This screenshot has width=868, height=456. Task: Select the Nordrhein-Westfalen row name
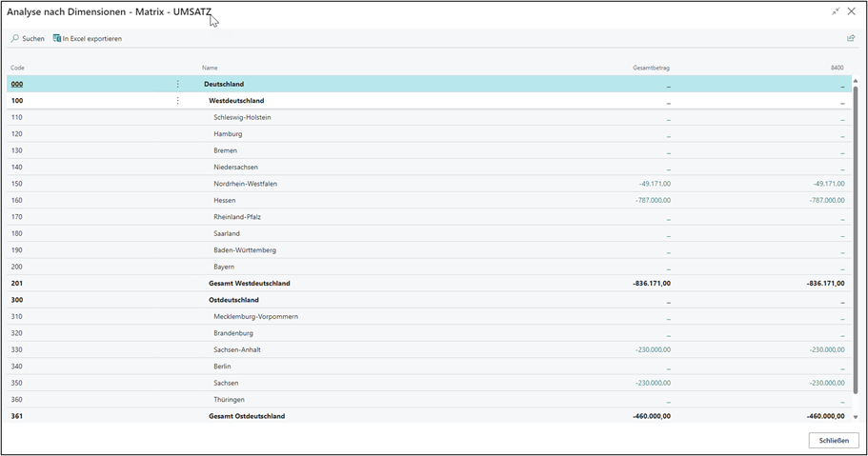pos(245,184)
